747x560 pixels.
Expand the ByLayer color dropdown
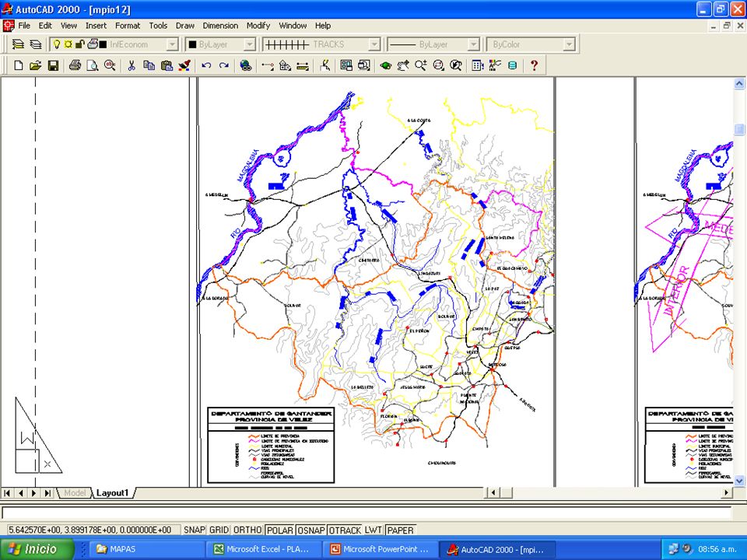click(x=250, y=44)
